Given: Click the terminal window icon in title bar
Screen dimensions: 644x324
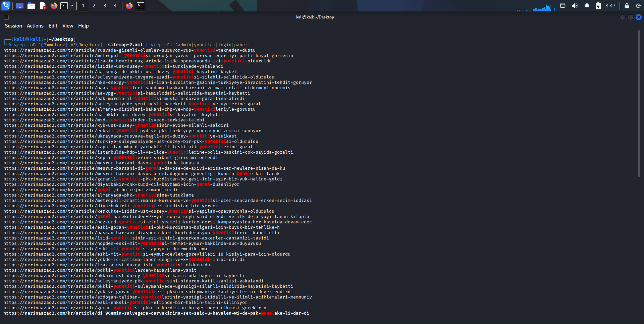Looking at the screenshot, I should [6, 17].
